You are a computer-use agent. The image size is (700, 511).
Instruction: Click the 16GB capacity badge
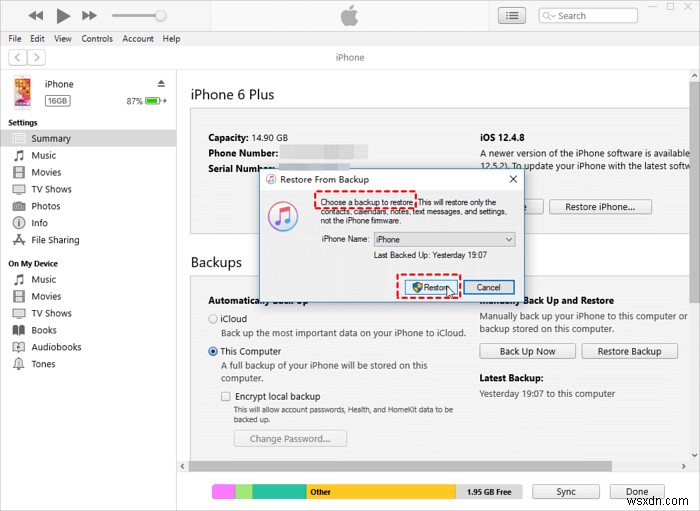(57, 101)
